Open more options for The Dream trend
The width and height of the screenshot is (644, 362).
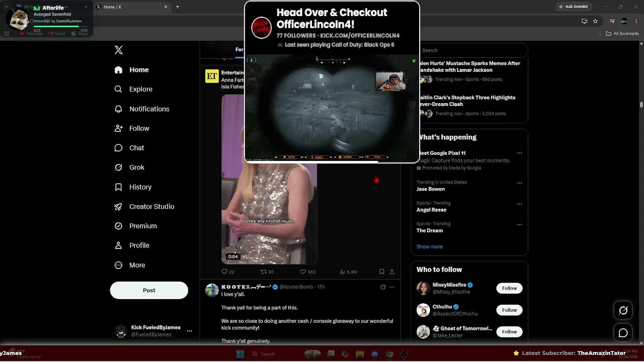(519, 224)
